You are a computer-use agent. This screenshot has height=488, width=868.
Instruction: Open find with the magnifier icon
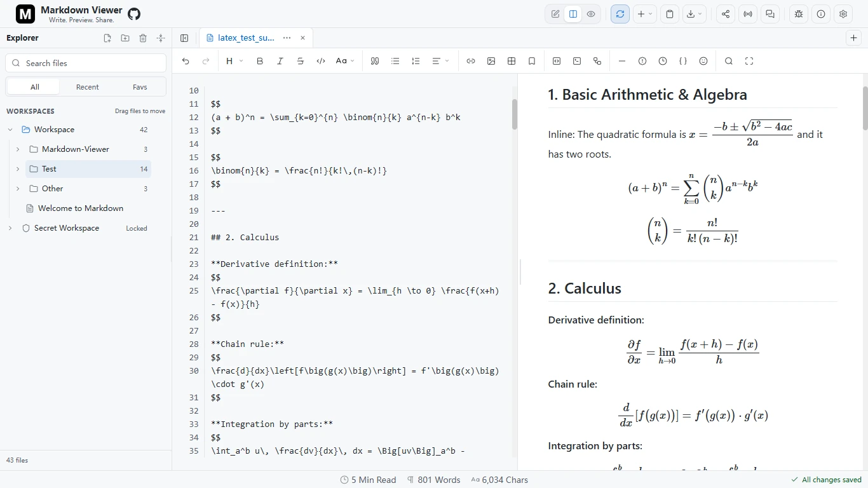click(729, 61)
